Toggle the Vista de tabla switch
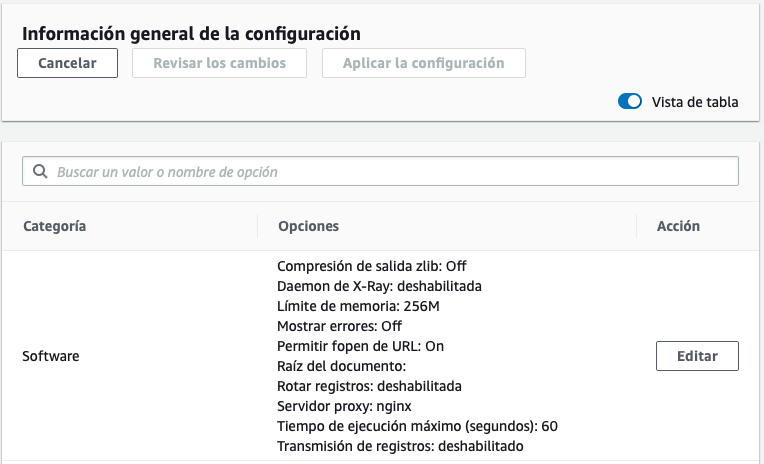Viewport: 764px width, 464px height. click(x=630, y=101)
